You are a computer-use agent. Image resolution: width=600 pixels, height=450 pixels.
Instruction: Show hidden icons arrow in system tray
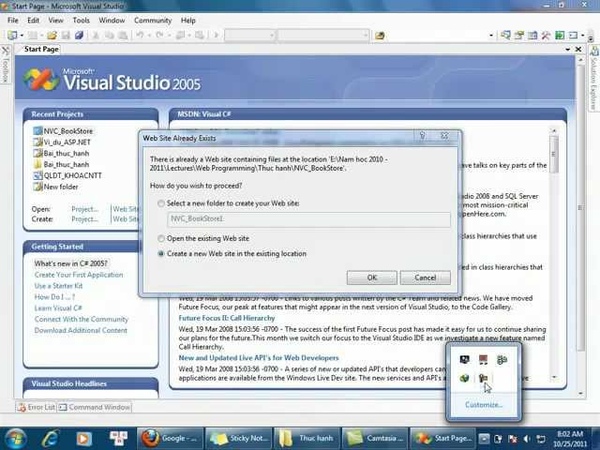pyautogui.click(x=484, y=439)
